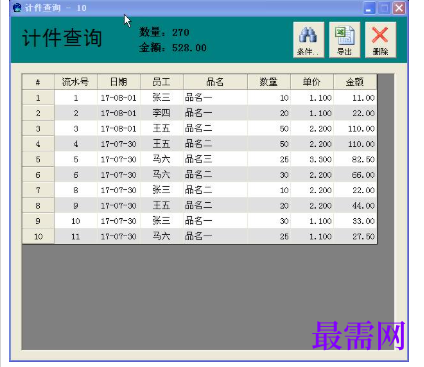424x367 pixels.
Task: Click 王五 in row 8
Action: 161,205
